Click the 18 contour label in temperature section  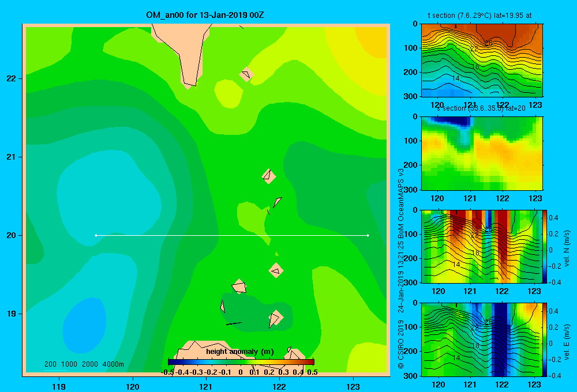pyautogui.click(x=475, y=66)
